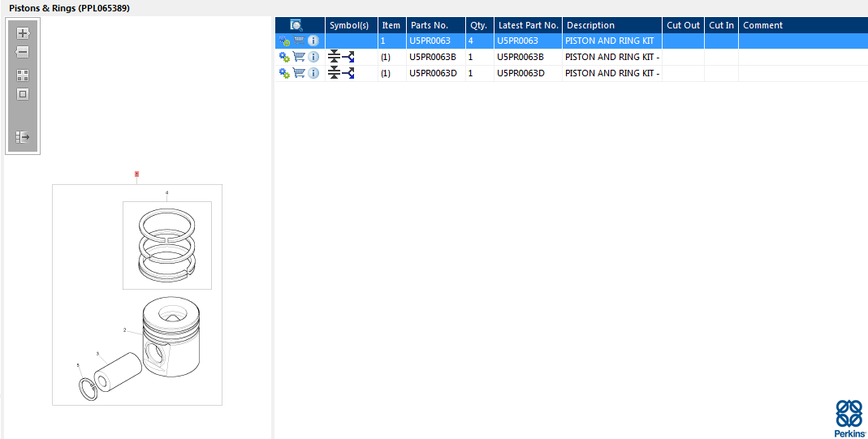
Task: Click the piston body illustration
Action: (171, 338)
